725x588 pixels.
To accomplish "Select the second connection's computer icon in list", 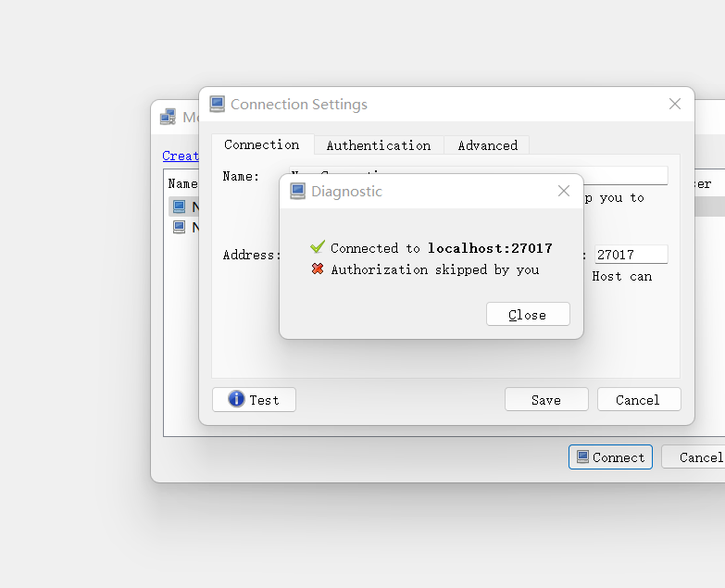I will point(180,227).
